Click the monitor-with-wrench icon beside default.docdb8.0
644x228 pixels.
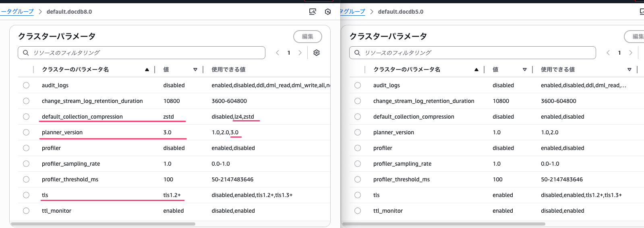click(313, 12)
